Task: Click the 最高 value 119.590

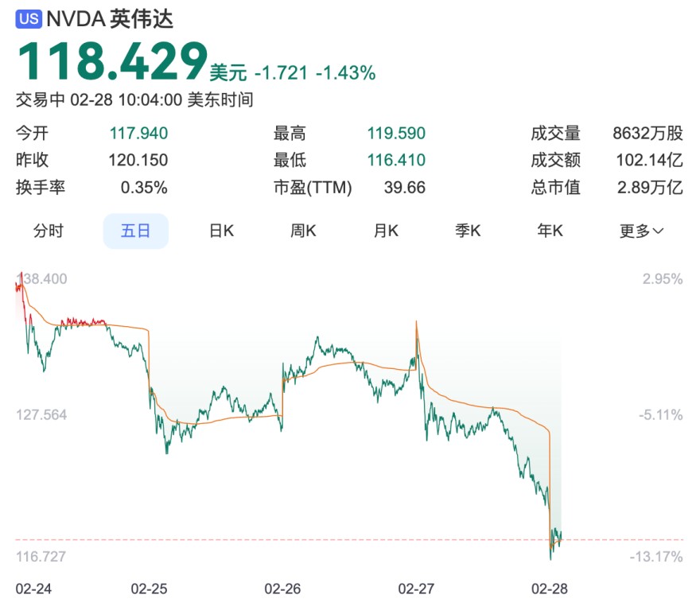Action: pyautogui.click(x=395, y=134)
